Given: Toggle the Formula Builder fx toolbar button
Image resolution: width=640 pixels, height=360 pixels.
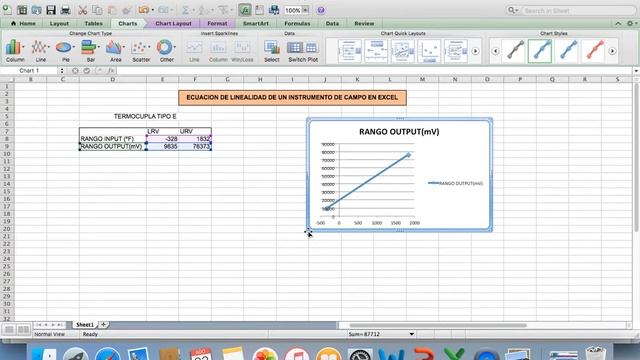Looking at the screenshot, I should point(245,10).
